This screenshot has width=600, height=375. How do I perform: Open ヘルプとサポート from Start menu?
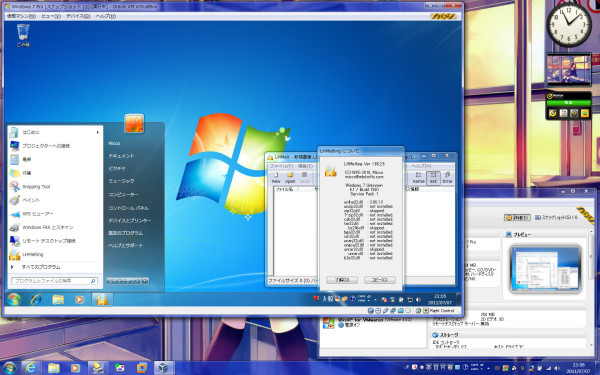[126, 245]
